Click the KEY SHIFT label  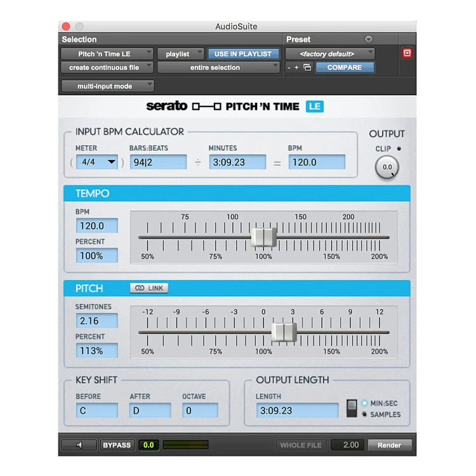point(96,380)
